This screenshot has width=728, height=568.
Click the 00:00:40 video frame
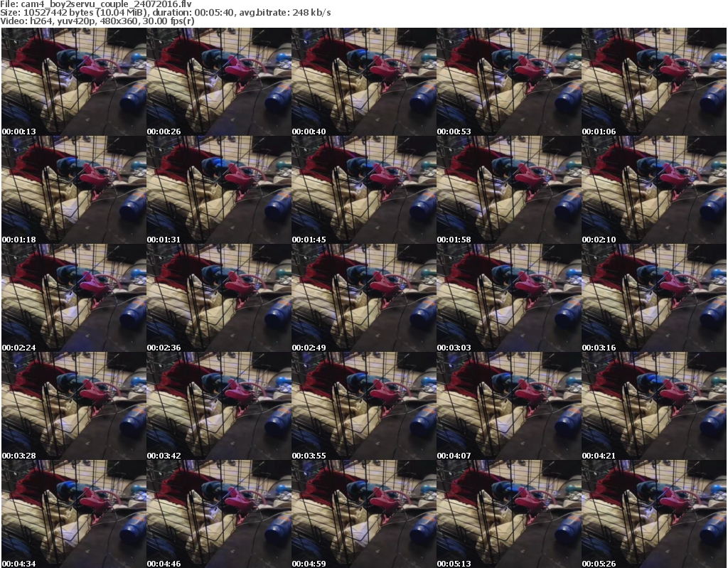[363, 82]
